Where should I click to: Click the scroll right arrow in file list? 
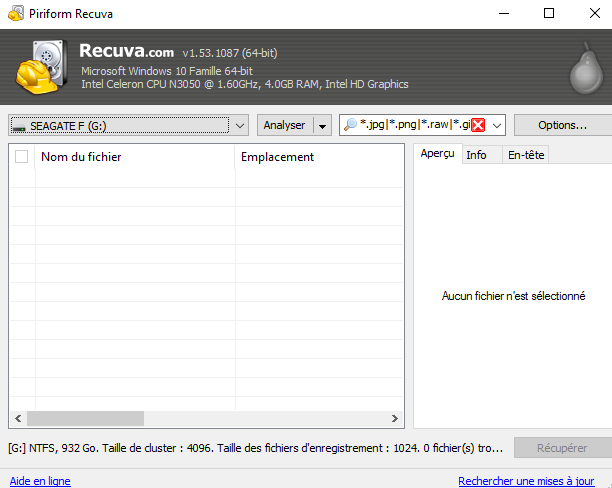click(395, 419)
